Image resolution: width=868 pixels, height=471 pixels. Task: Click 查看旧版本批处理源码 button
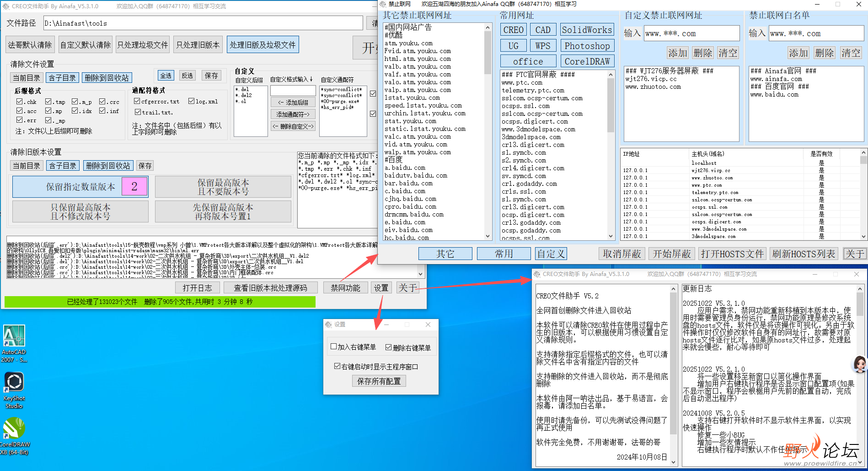click(x=271, y=288)
